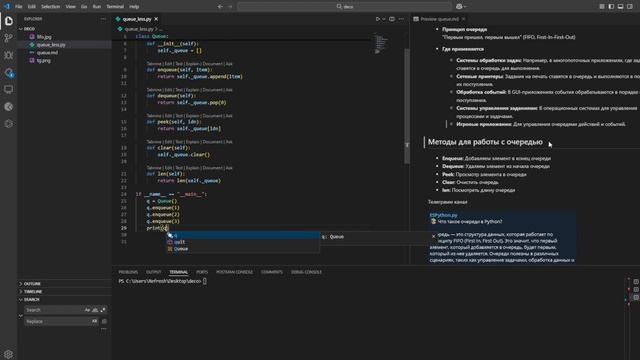The height and width of the screenshot is (360, 640).
Task: Open the Go menu
Action: coord(84,7)
